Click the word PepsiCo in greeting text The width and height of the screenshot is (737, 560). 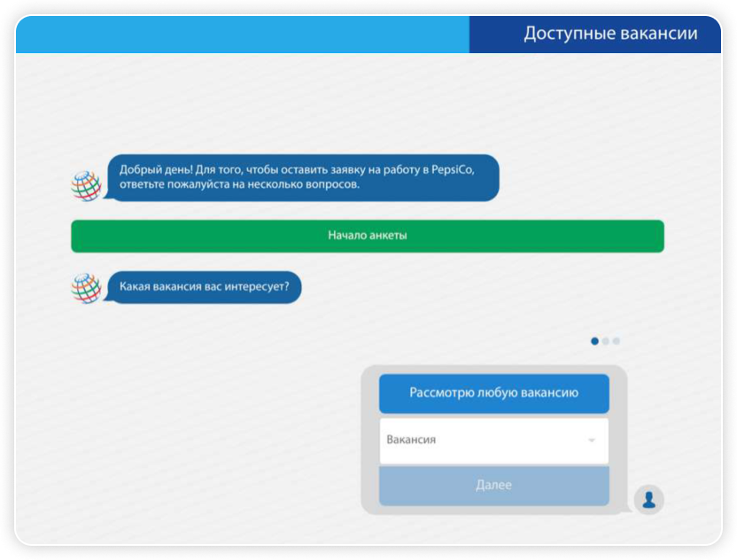(453, 170)
